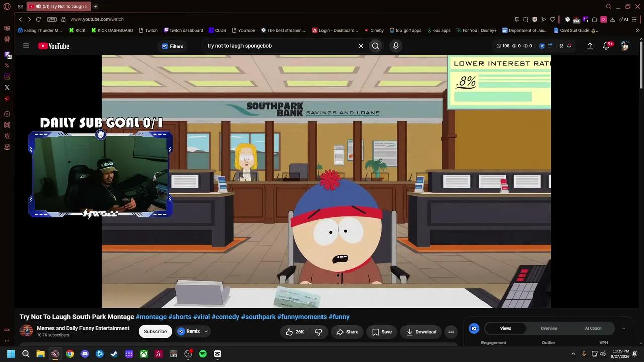
Task: Save the video to a playlist
Action: [x=382, y=332]
